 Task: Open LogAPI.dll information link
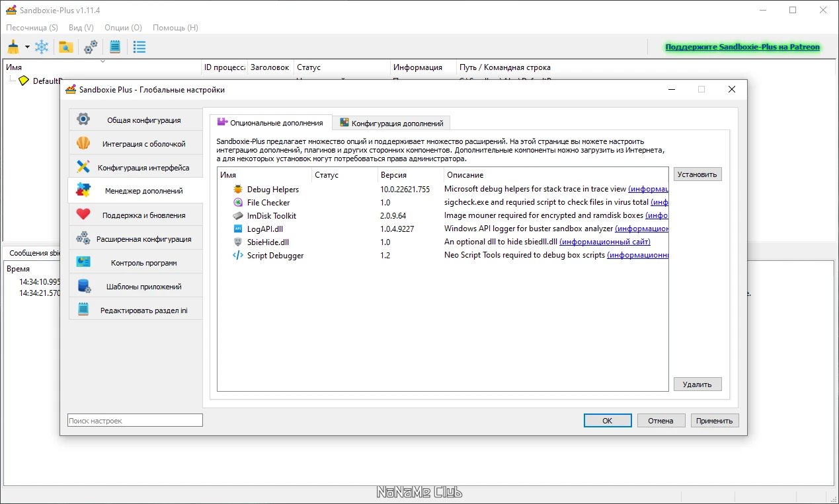tap(641, 229)
